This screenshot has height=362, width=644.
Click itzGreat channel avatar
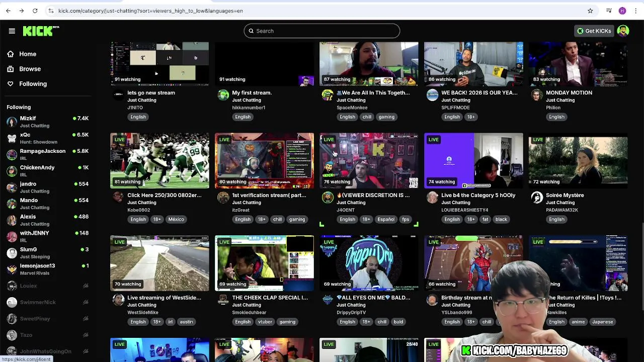[223, 197]
